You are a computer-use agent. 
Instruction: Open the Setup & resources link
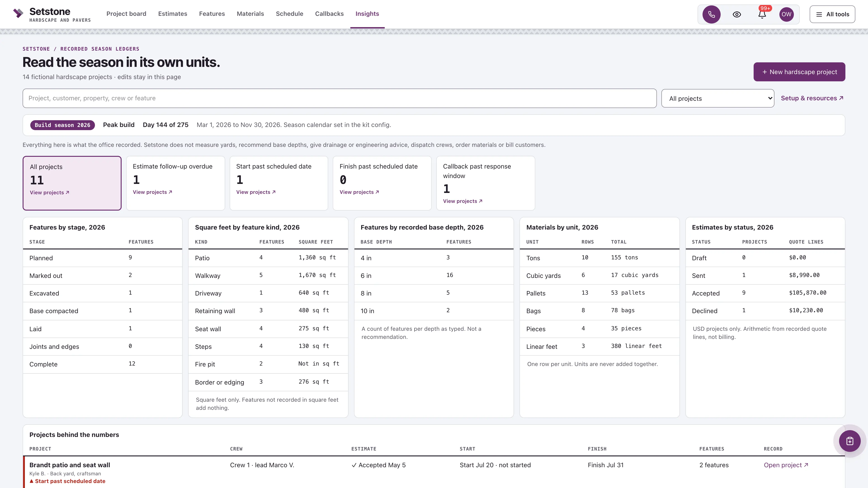pos(812,98)
